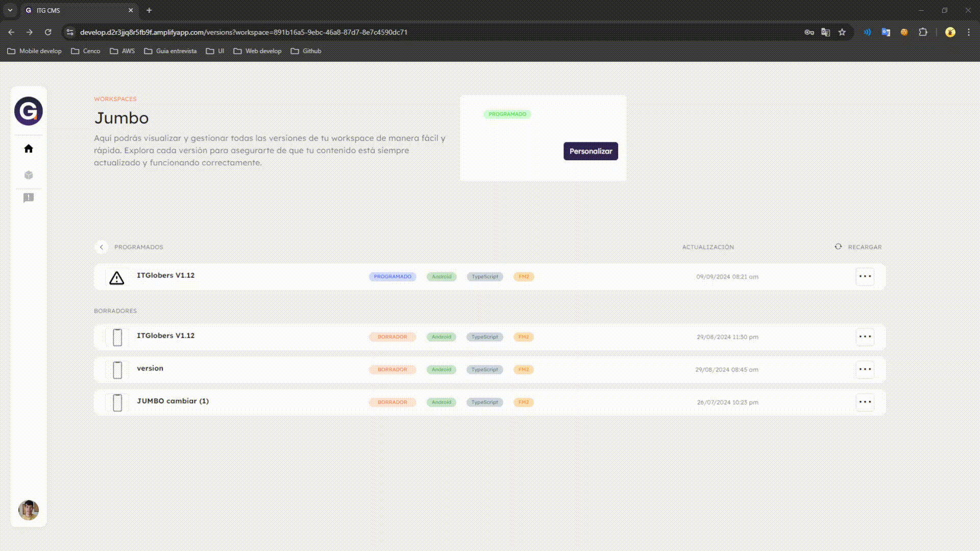Open the JUMBO cambiar (1) draft name
Screen dimensions: 980x551
173,401
